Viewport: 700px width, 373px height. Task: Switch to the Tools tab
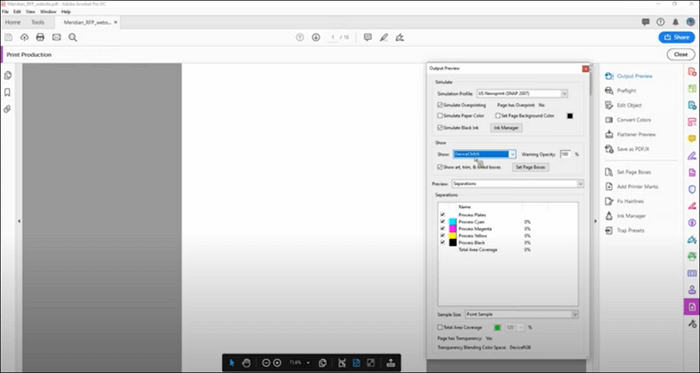tap(38, 22)
